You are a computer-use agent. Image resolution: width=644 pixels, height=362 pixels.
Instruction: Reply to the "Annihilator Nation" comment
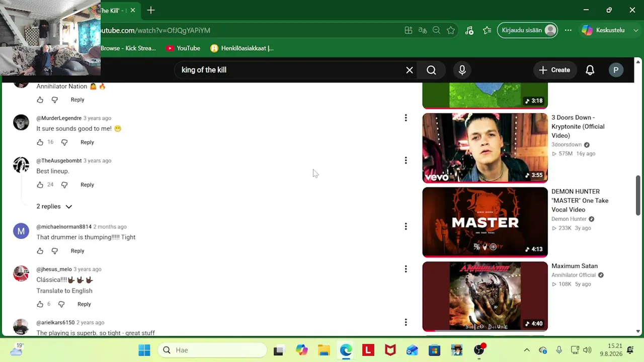pos(77,100)
